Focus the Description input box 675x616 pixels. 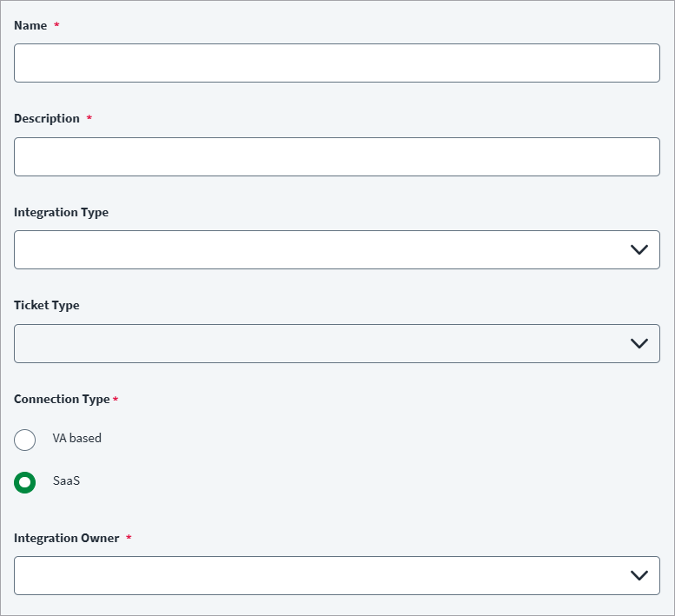point(336,156)
